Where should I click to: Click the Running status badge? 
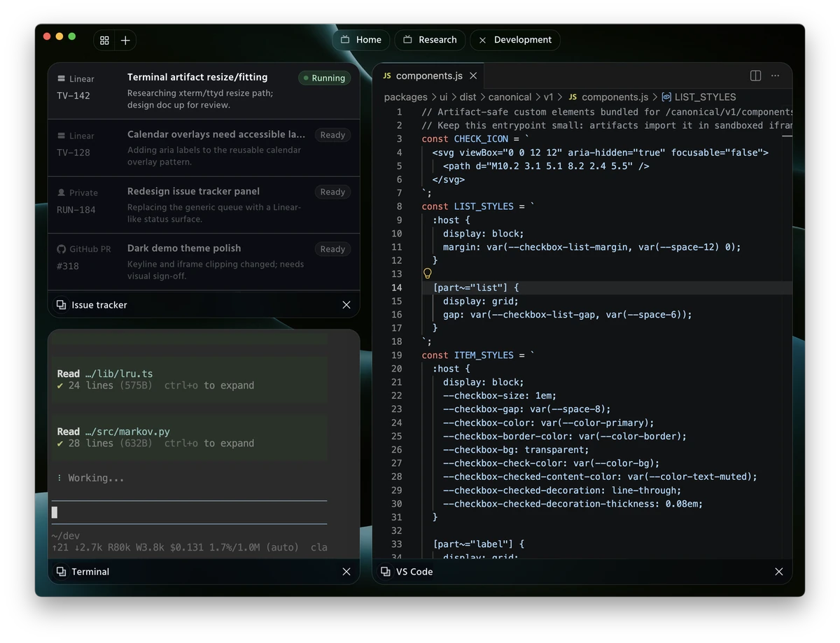[324, 78]
